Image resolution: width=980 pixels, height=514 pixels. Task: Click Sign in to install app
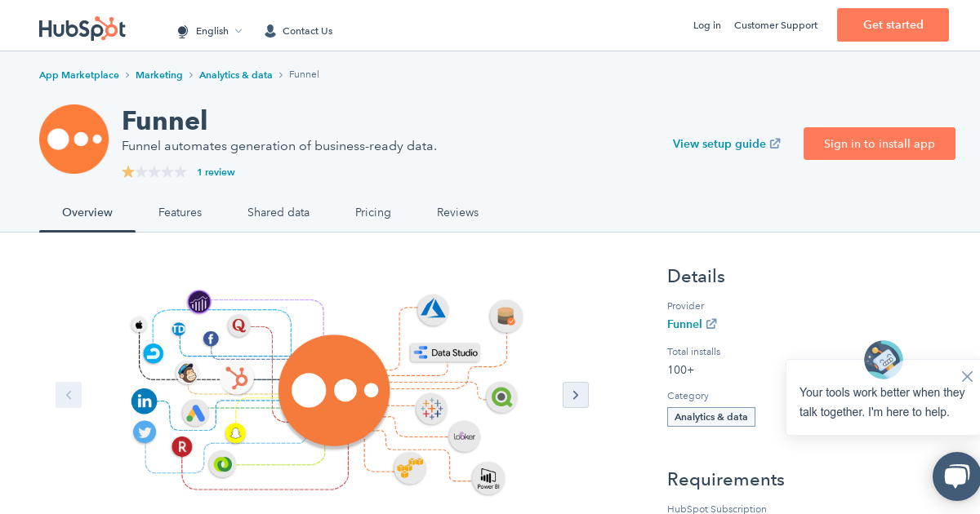coord(879,143)
